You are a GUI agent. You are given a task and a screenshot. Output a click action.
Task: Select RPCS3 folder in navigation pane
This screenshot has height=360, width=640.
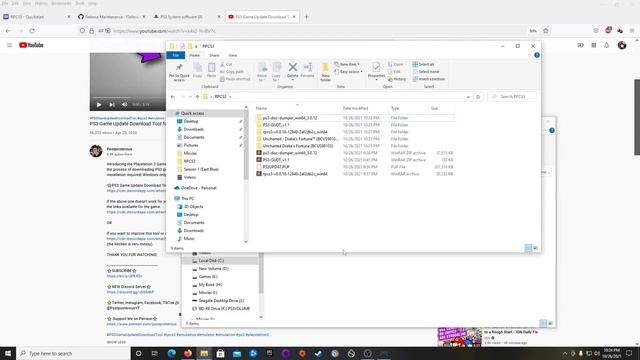point(189,161)
